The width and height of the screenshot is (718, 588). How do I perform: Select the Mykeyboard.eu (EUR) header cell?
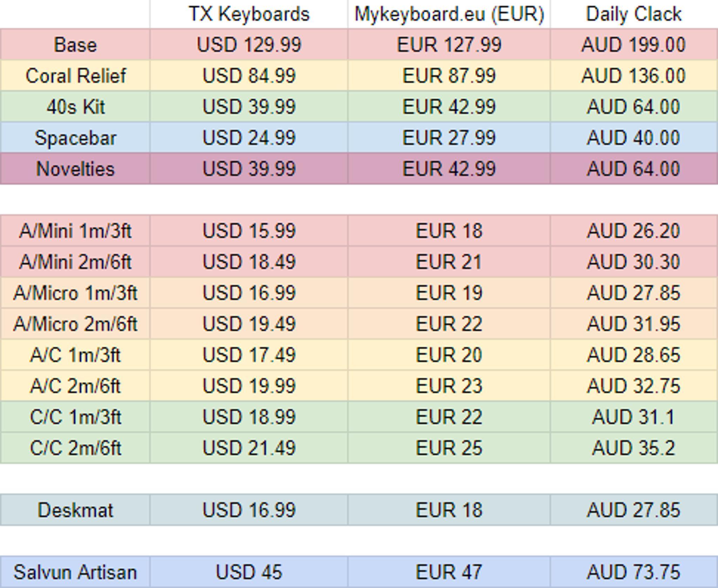point(449,14)
